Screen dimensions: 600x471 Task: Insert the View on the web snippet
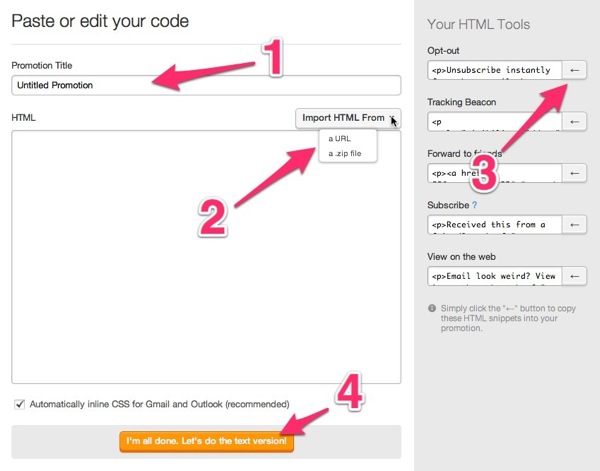pyautogui.click(x=574, y=276)
